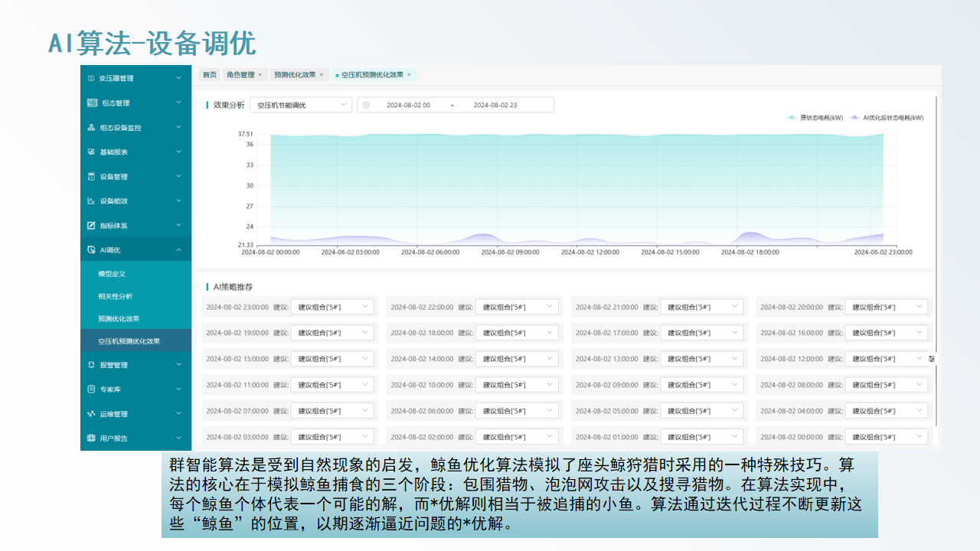Click the 设备能效 chart icon
980x551 pixels.
coord(91,201)
